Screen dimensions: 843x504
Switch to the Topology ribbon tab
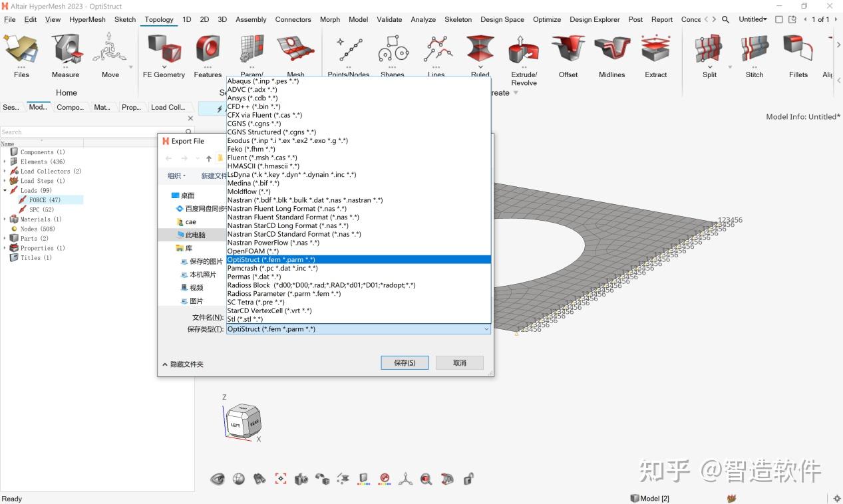(158, 19)
